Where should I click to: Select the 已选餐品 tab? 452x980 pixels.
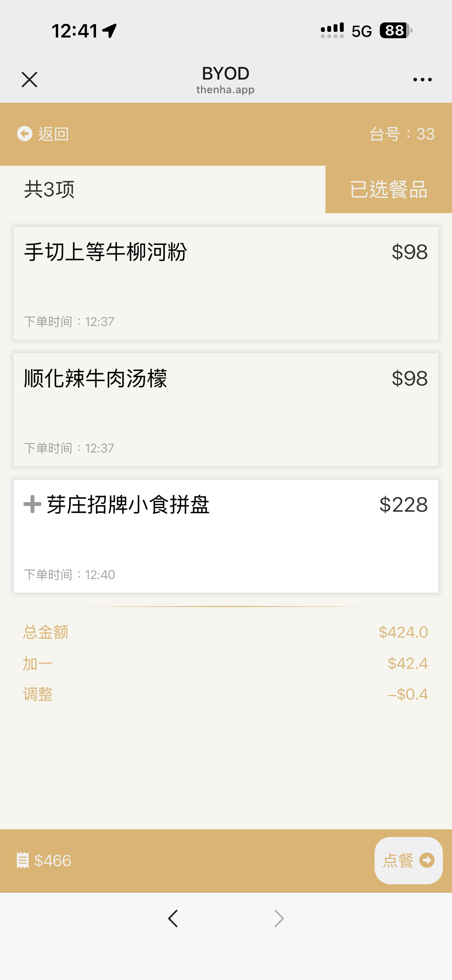pos(389,190)
